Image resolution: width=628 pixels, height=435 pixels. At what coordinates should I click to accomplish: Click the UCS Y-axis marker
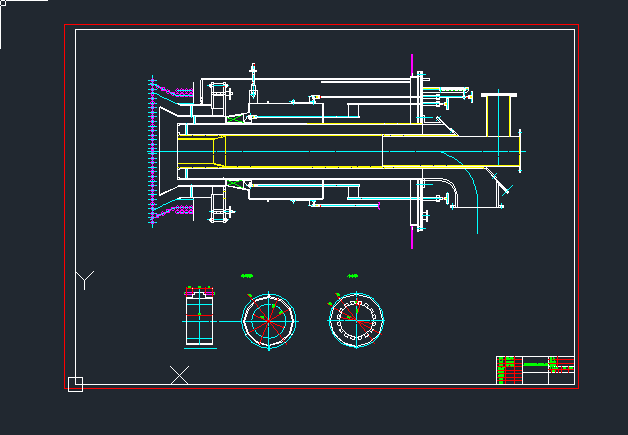(x=86, y=279)
